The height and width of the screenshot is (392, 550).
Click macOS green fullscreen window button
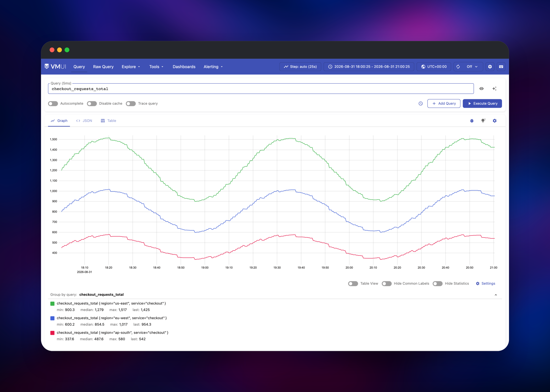point(67,50)
